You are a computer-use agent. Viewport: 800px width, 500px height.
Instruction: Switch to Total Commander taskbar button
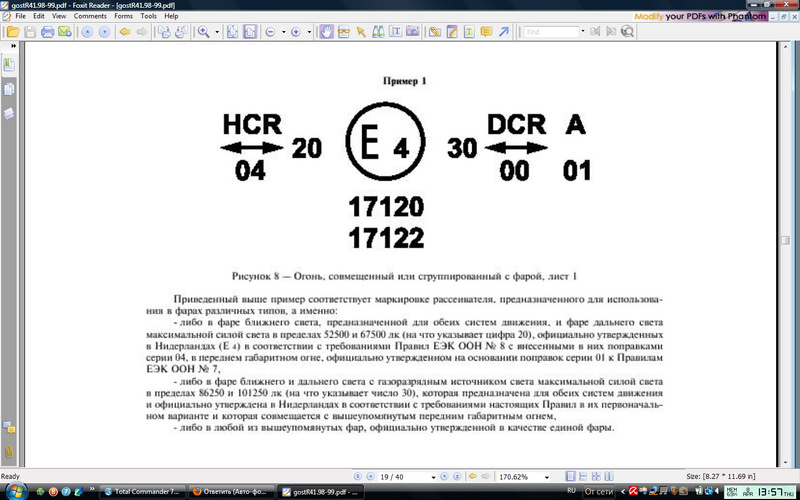(142, 492)
